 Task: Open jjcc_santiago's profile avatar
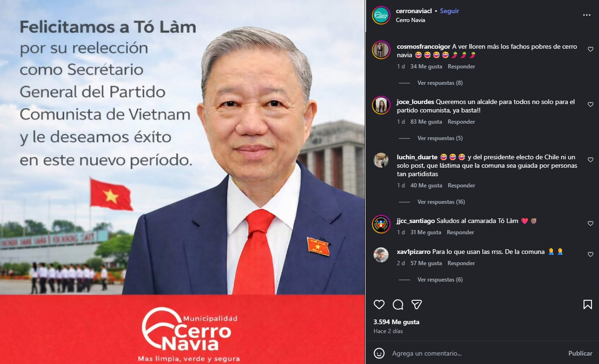(x=381, y=223)
